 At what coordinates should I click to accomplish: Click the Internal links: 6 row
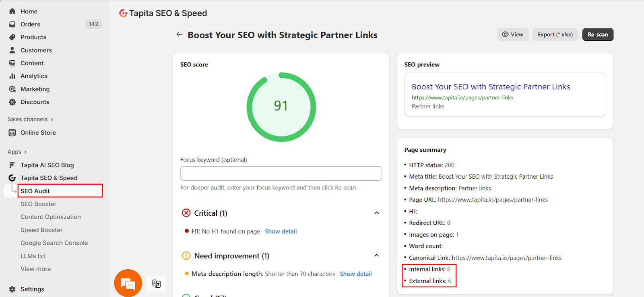430,269
